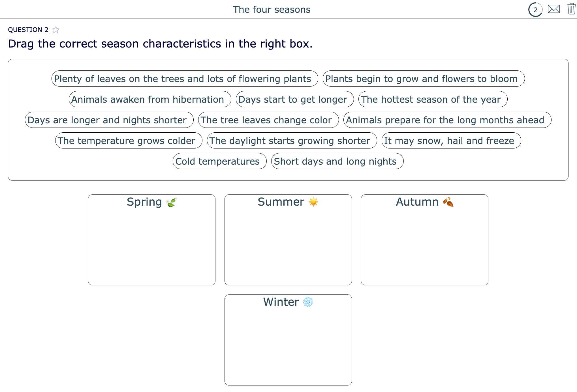Click the question counter circle showing 2
The height and width of the screenshot is (392, 577).
pos(535,9)
